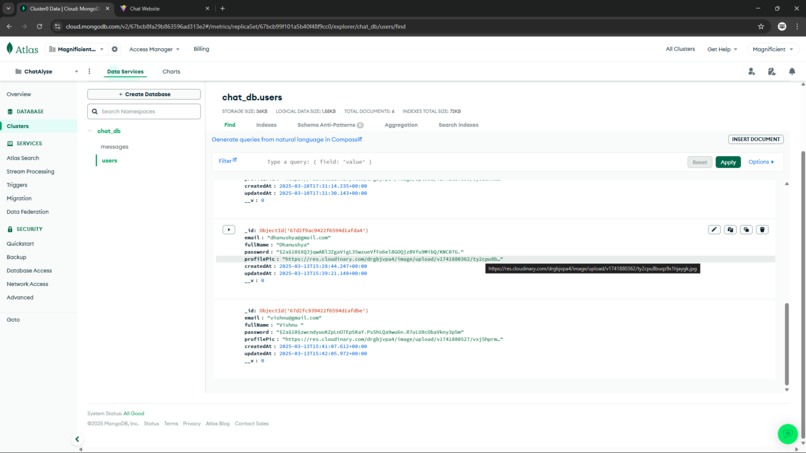The width and height of the screenshot is (806, 453).
Task: Open the browser profile avatar
Action: click(782, 26)
